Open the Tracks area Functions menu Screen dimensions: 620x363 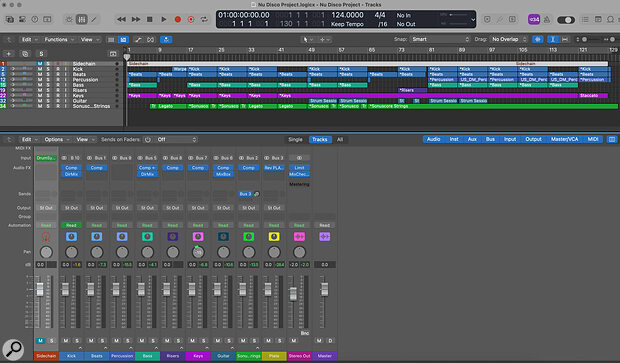59,40
